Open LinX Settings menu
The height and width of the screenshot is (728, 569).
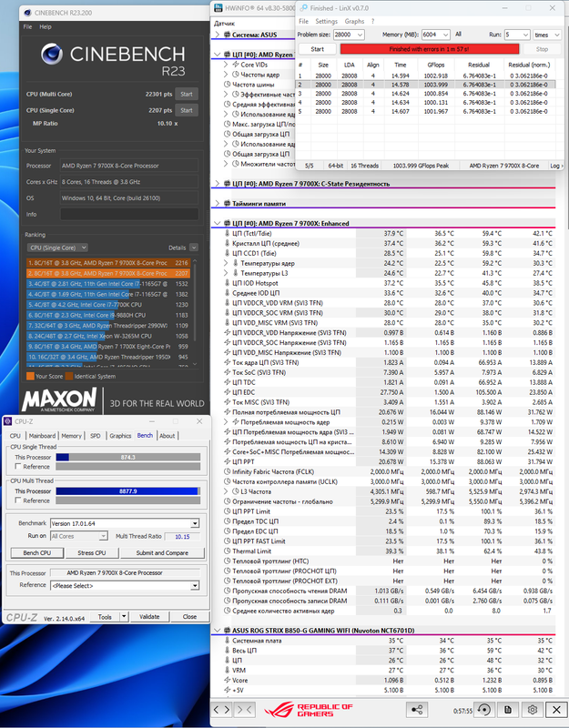coord(326,21)
